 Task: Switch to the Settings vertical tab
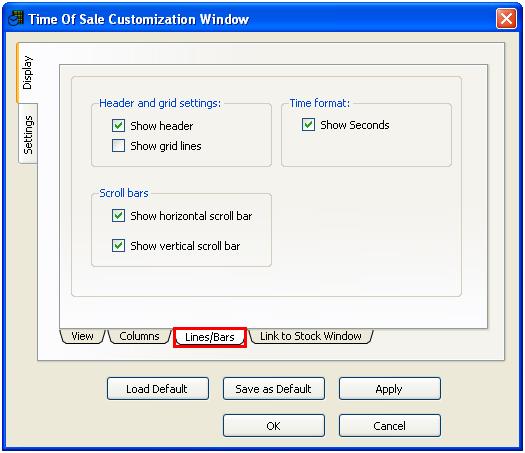click(28, 134)
